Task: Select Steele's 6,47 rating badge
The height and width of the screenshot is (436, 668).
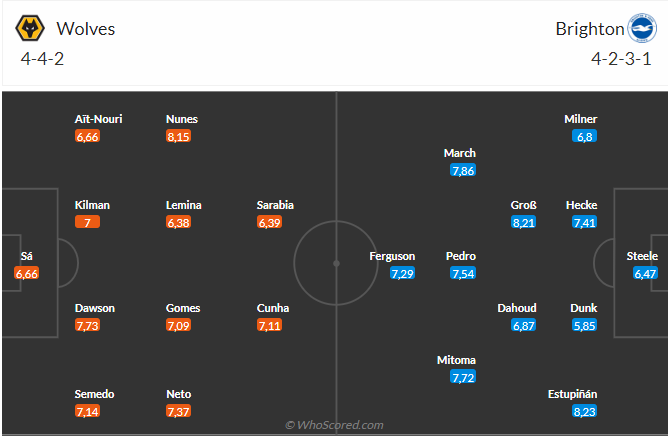Action: [645, 273]
